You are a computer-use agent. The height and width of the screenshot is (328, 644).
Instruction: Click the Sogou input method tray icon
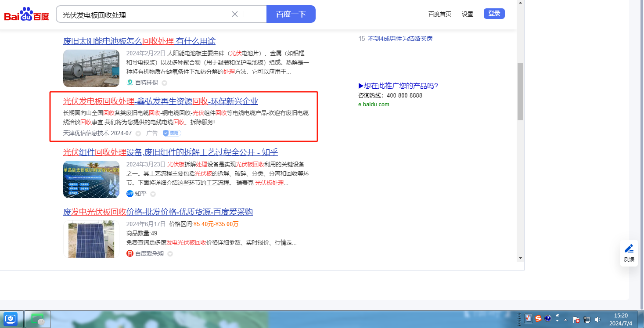coord(538,319)
